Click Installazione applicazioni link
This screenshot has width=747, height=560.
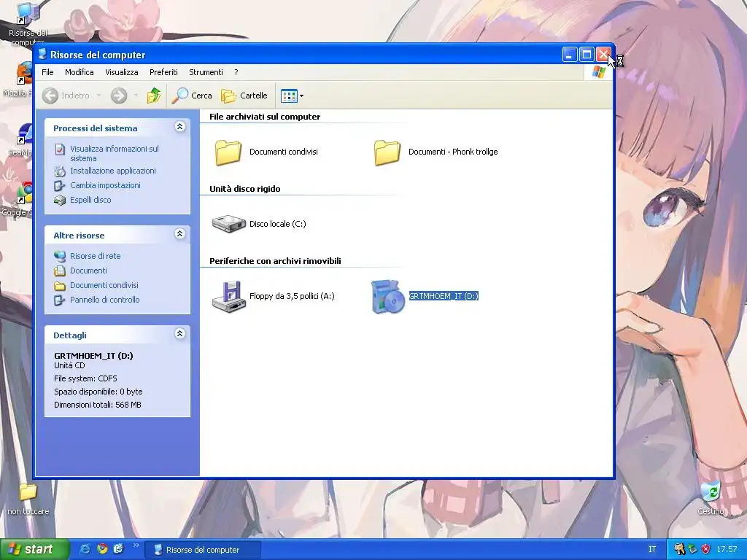113,171
